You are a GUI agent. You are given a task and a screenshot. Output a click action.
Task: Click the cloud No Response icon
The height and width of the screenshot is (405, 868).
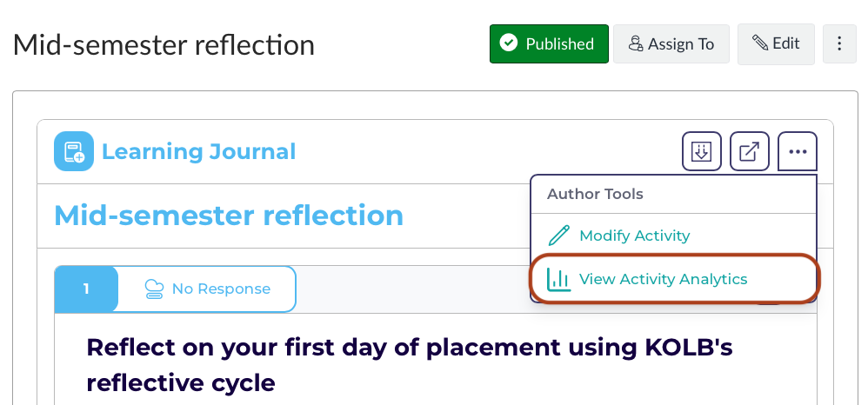pos(154,289)
